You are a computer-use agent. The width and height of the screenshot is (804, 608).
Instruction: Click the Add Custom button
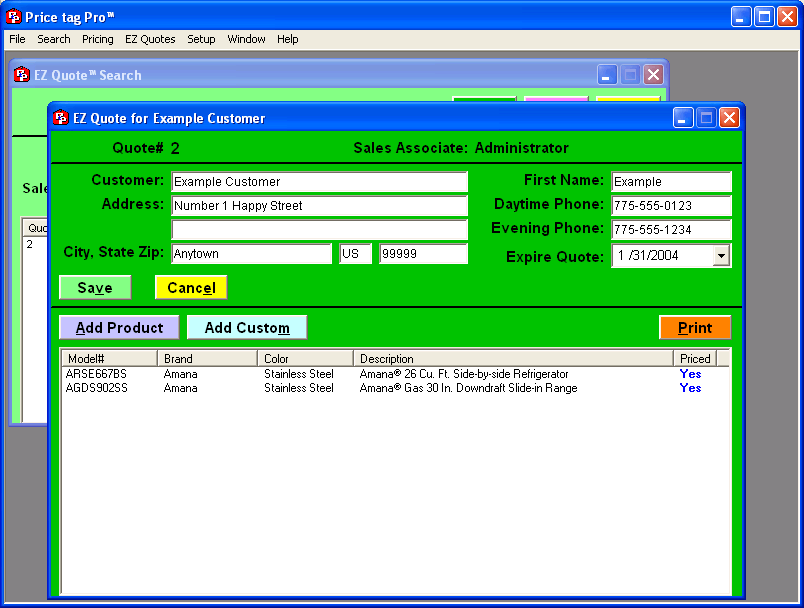pos(247,328)
